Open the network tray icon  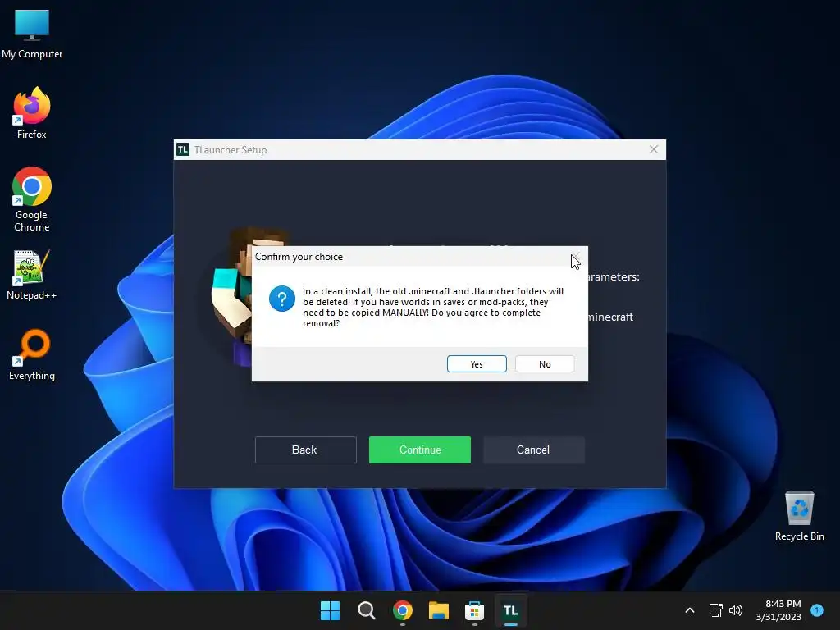pyautogui.click(x=715, y=610)
